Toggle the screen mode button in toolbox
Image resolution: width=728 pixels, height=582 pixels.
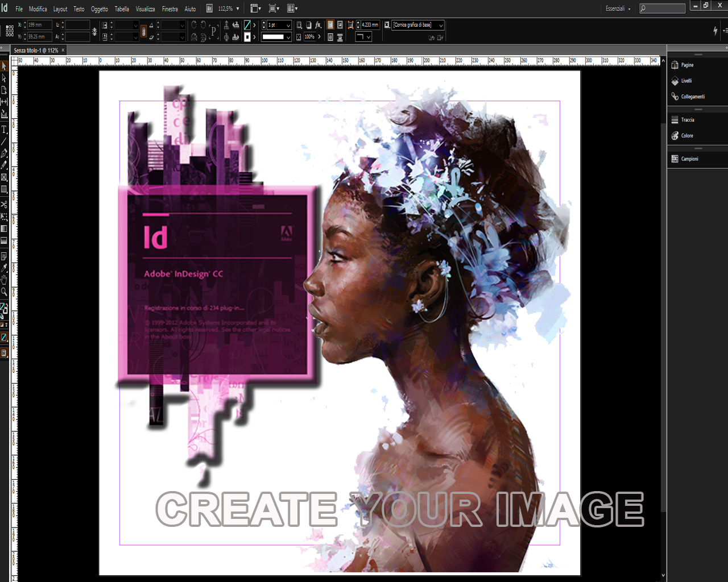pyautogui.click(x=4, y=353)
